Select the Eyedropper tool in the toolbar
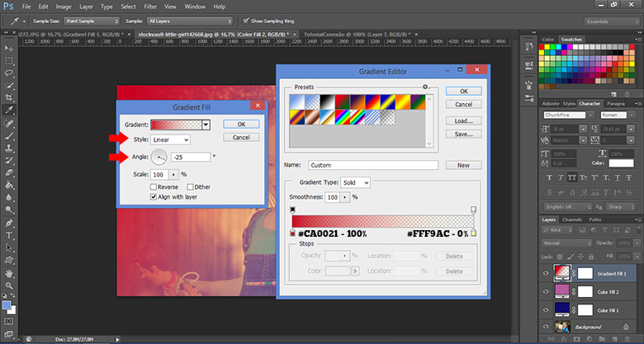 point(9,109)
